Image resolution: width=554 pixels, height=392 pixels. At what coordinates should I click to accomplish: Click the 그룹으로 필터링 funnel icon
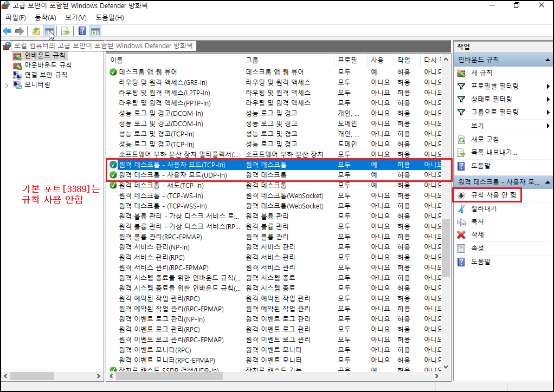461,113
